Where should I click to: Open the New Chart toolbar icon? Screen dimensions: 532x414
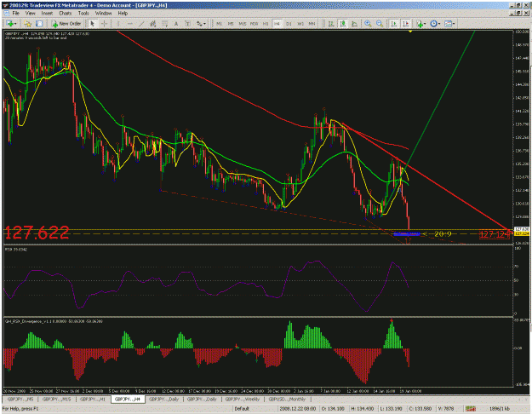(x=9, y=24)
